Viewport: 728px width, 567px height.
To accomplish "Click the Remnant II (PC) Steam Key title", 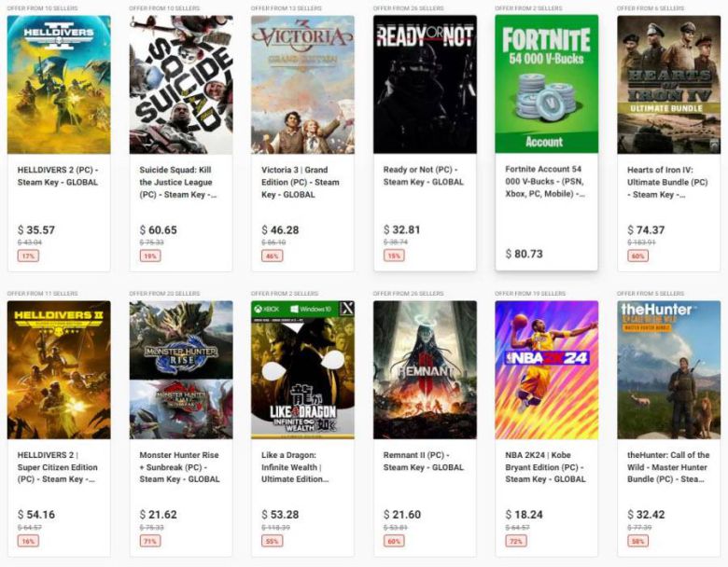I will (424, 461).
